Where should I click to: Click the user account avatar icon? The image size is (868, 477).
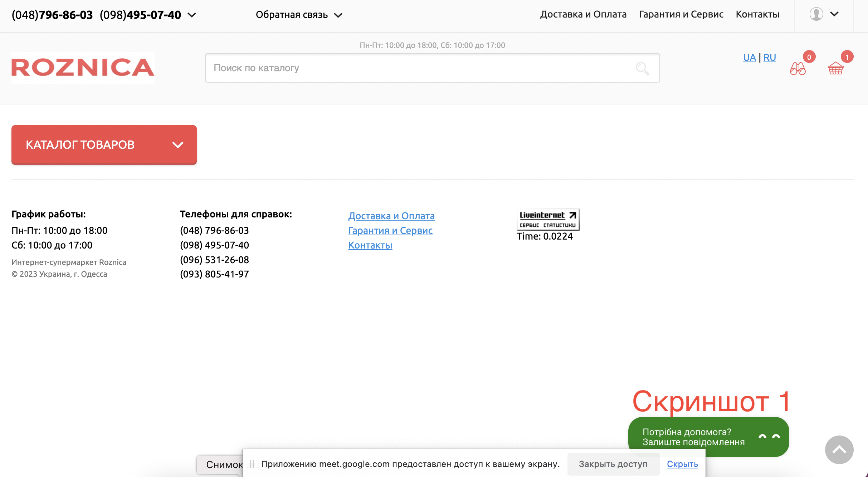816,14
